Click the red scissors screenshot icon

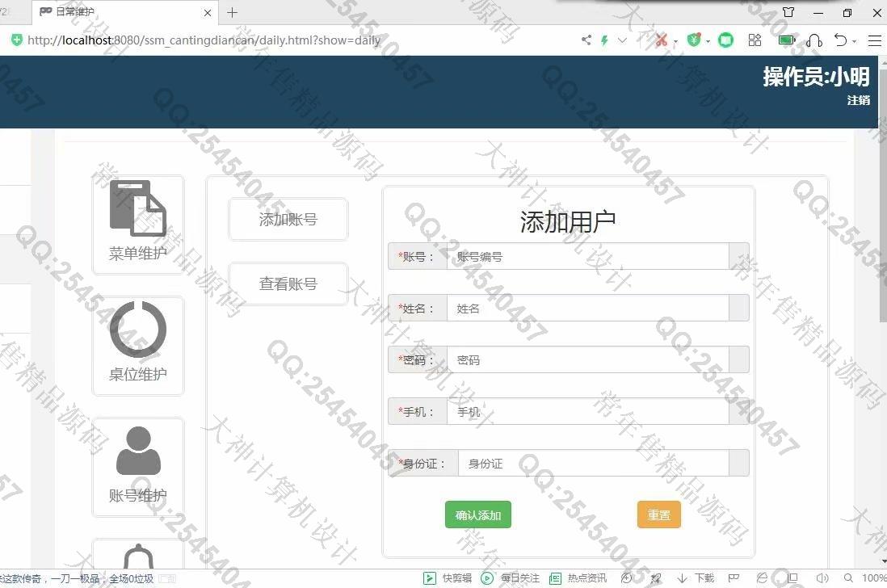click(661, 40)
